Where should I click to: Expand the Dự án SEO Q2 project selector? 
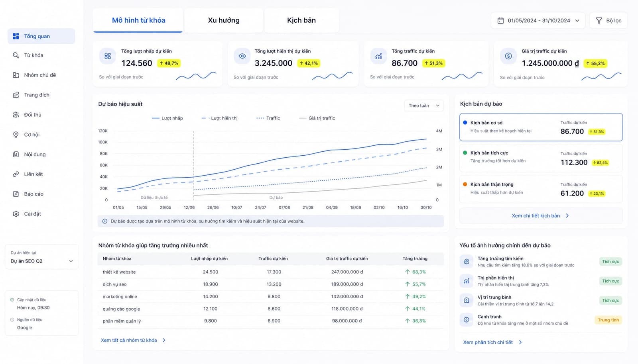tap(42, 257)
